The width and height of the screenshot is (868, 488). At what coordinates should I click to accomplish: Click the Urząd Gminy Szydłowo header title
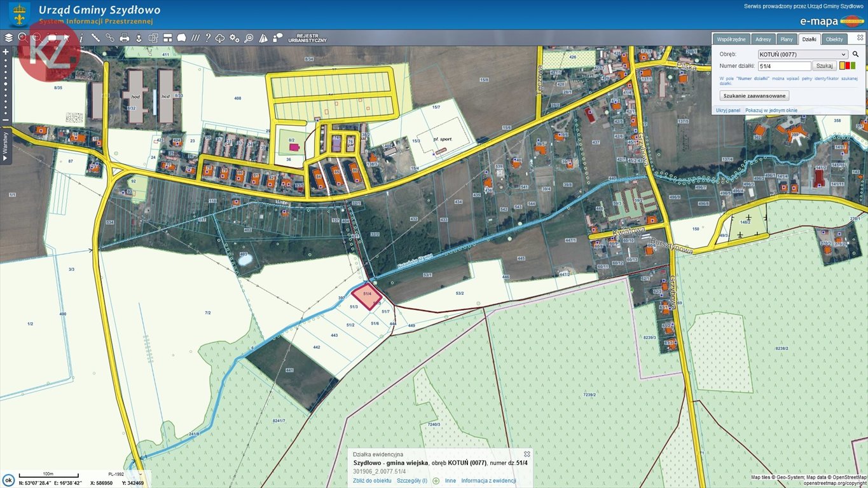click(99, 10)
